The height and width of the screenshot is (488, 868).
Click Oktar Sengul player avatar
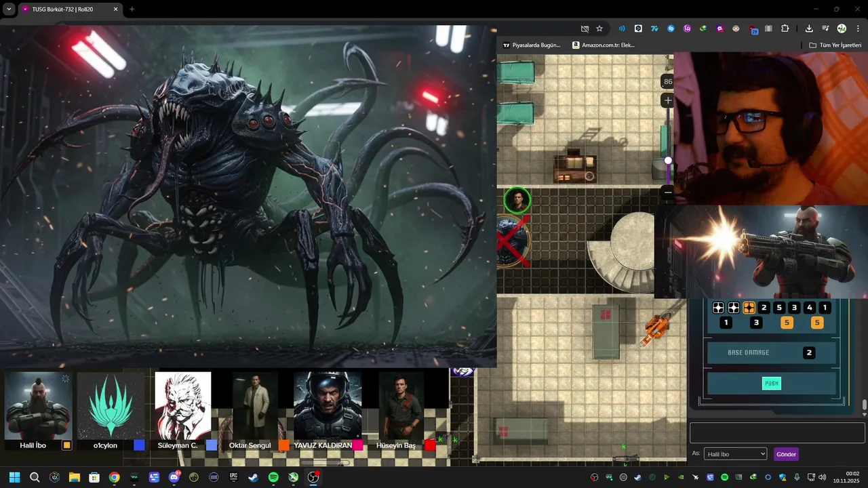(255, 406)
